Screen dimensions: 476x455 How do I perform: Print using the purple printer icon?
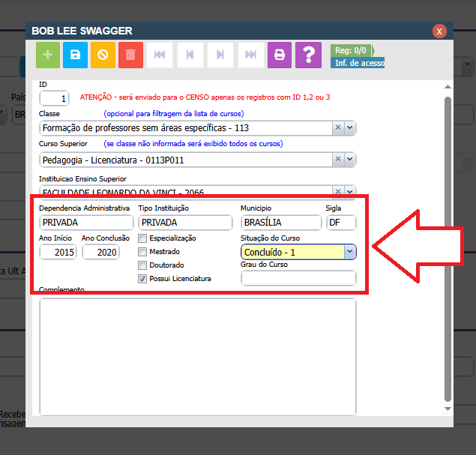click(x=280, y=55)
